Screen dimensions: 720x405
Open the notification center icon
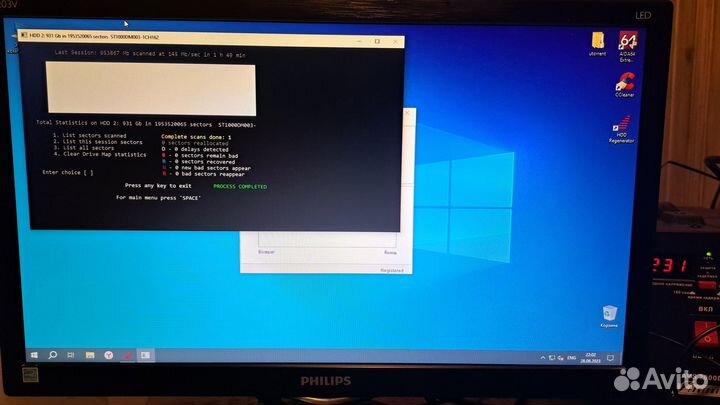[x=610, y=358]
